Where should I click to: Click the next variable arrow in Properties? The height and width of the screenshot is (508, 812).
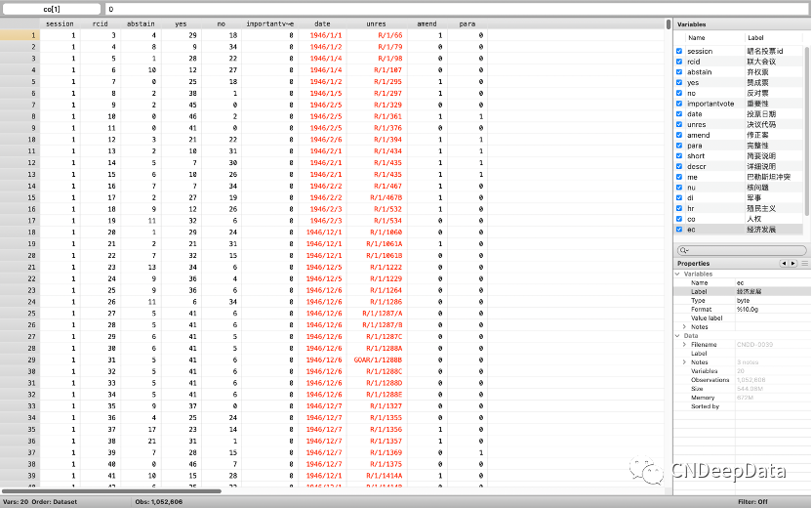pos(792,264)
